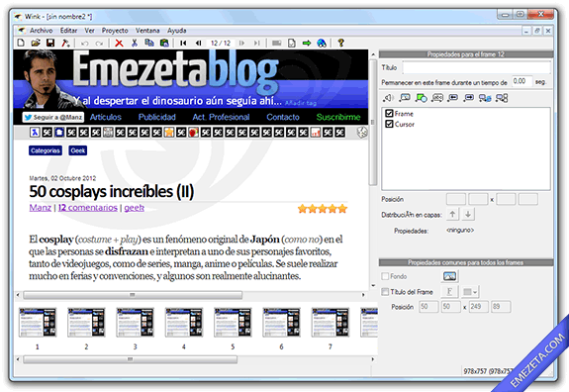Open the Ver menu
Screen dimensions: 569x392
[x=89, y=31]
